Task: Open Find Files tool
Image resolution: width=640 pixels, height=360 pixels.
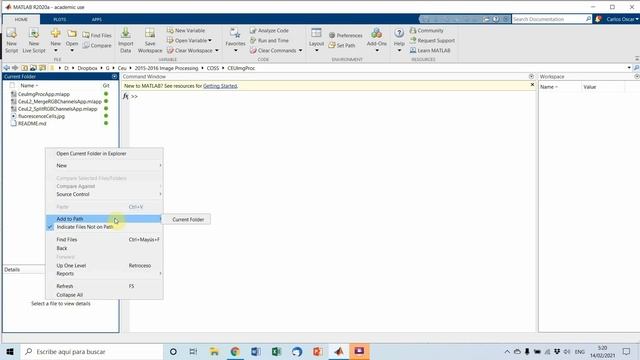Action: tap(97, 36)
